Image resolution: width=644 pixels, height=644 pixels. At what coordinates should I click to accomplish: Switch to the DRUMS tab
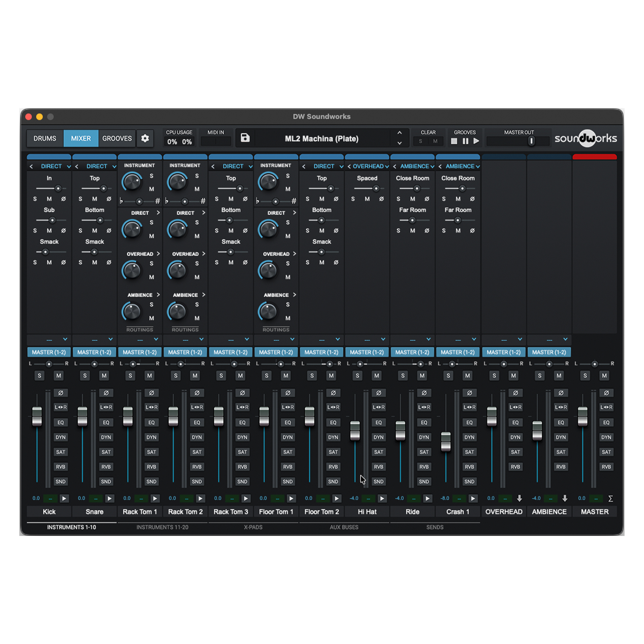coord(45,138)
